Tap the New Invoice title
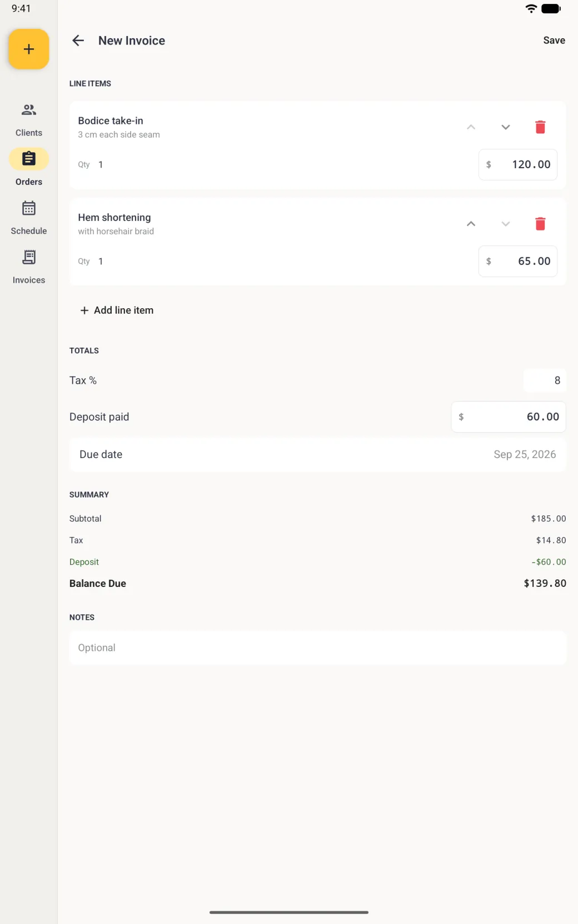This screenshot has height=924, width=578. tap(132, 41)
